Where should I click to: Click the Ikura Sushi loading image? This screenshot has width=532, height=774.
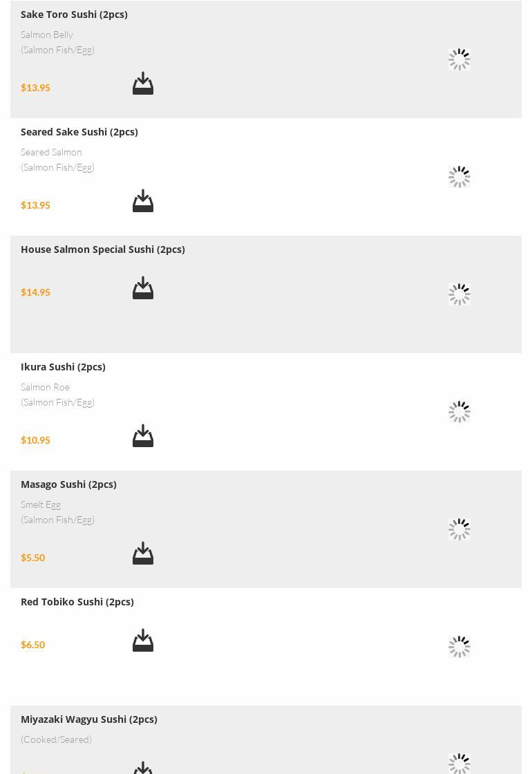[x=459, y=412]
